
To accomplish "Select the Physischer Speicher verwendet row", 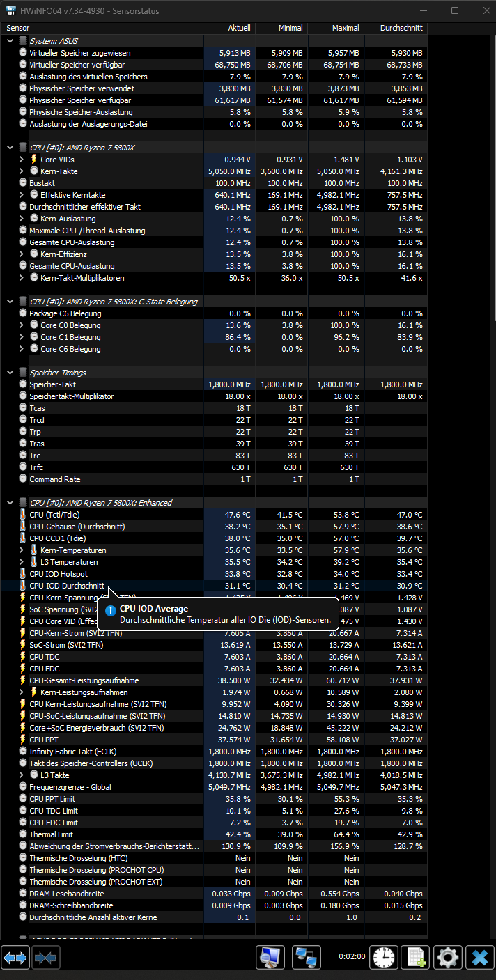I will pos(213,88).
